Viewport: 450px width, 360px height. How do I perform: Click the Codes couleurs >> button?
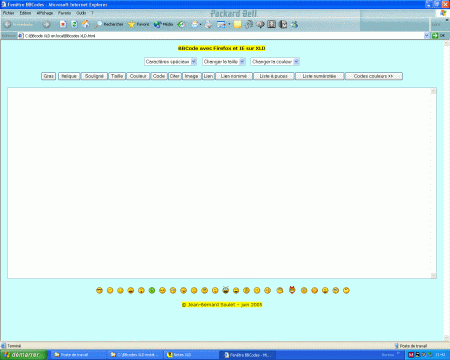pyautogui.click(x=373, y=76)
